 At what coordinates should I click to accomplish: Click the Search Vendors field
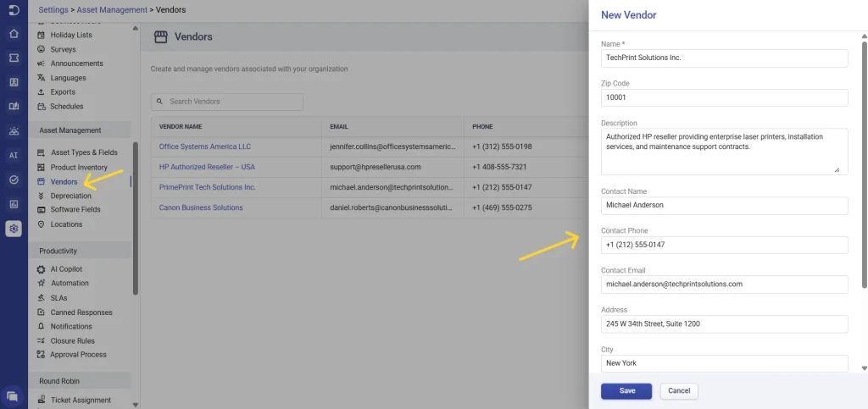[227, 102]
